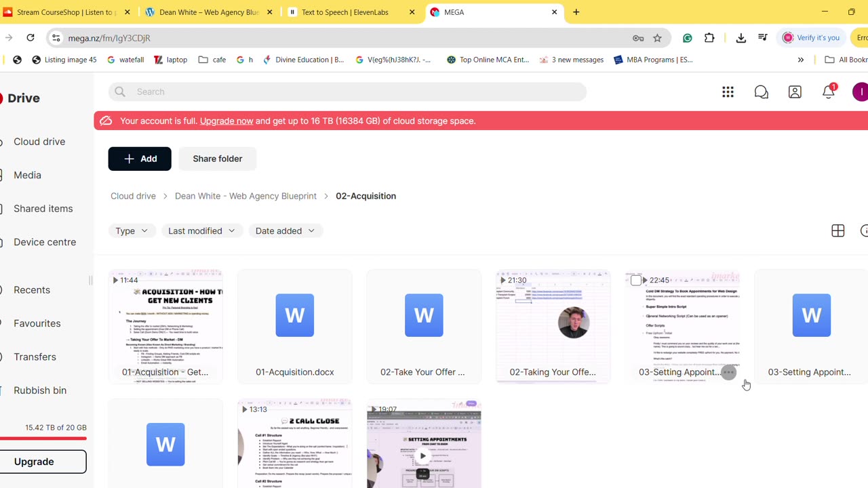Switch to the ElevenLabs Text to Speech tab
Image resolution: width=868 pixels, height=488 pixels.
click(351, 12)
